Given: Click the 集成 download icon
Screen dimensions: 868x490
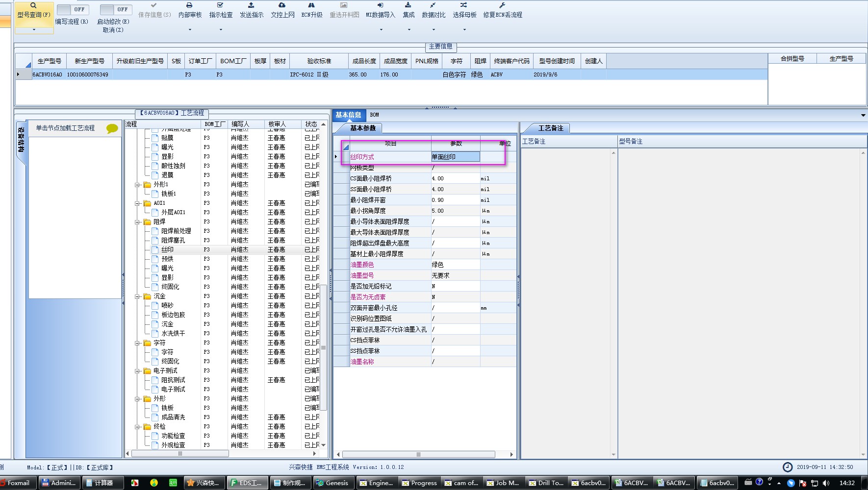Looking at the screenshot, I should [x=408, y=5].
